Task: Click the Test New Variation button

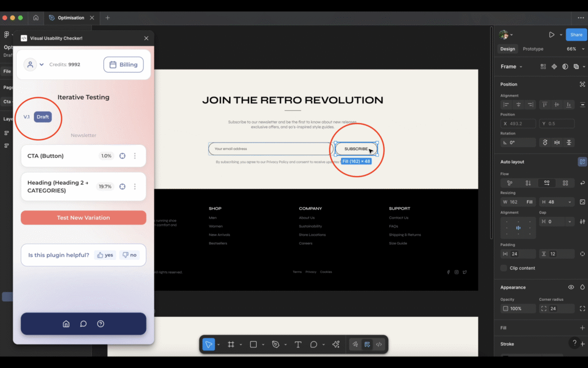Action: point(83,218)
